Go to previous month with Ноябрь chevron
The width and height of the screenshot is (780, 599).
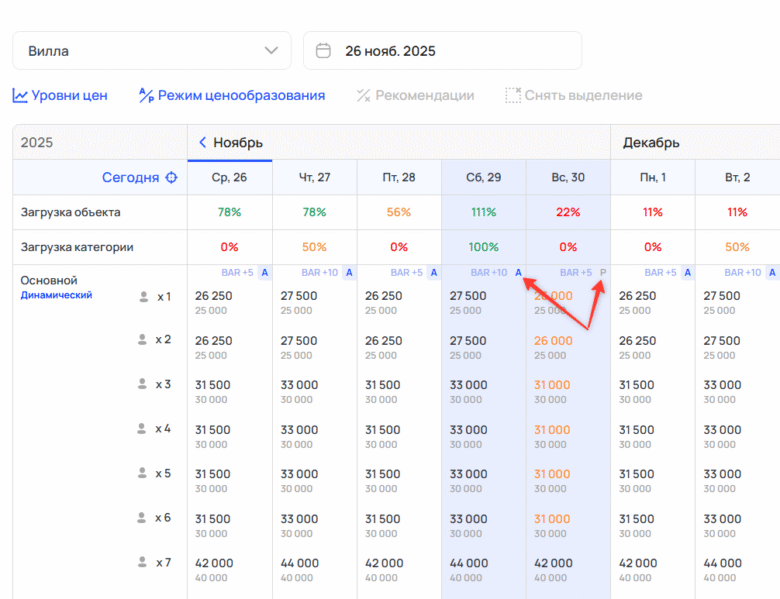click(202, 143)
